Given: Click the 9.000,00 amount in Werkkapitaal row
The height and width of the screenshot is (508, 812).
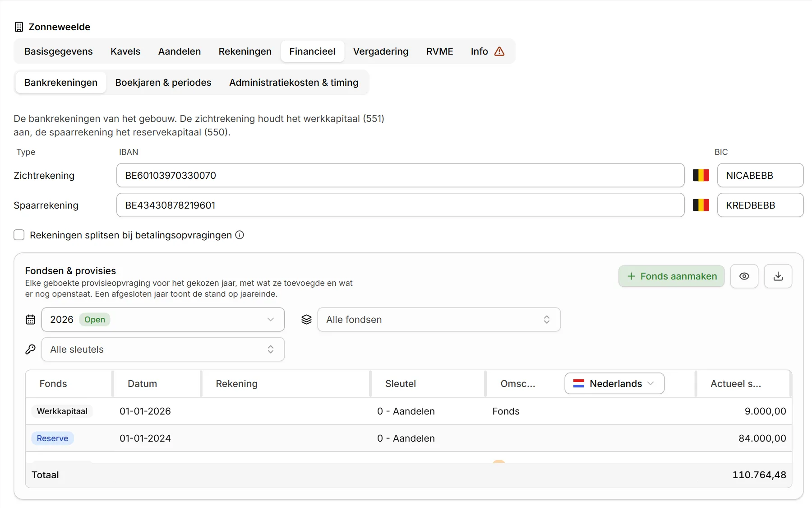Looking at the screenshot, I should click(x=766, y=411).
